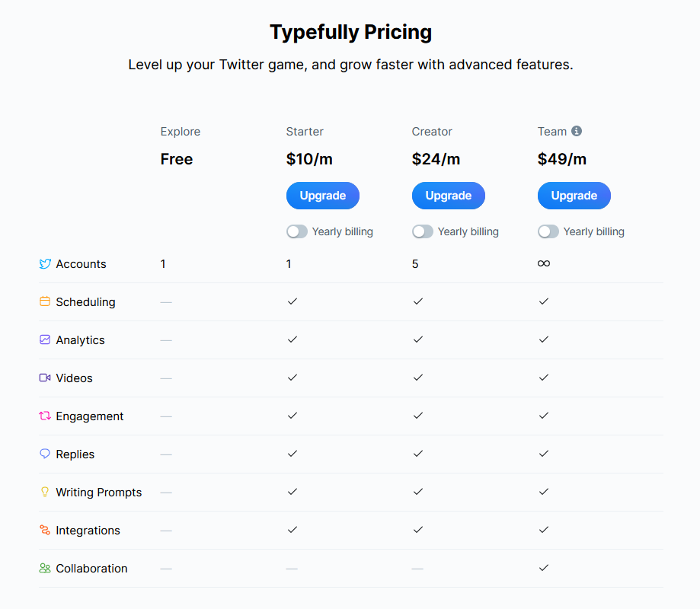Click the Engagement retweet icon

[x=45, y=416]
